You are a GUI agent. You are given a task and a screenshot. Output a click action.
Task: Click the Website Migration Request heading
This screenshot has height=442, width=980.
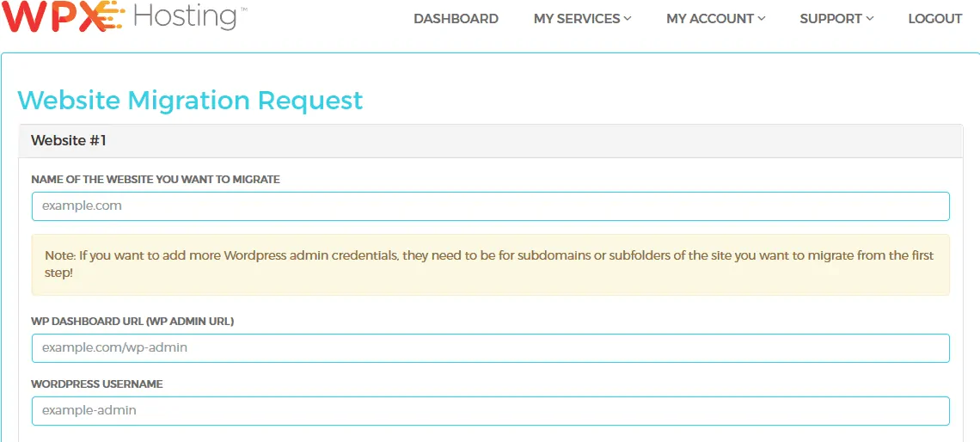190,100
